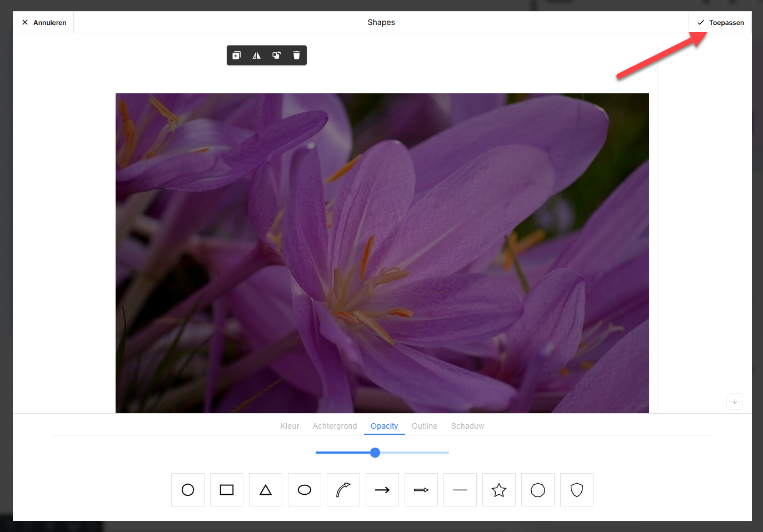Delete the shape with the trash icon

pyautogui.click(x=296, y=56)
